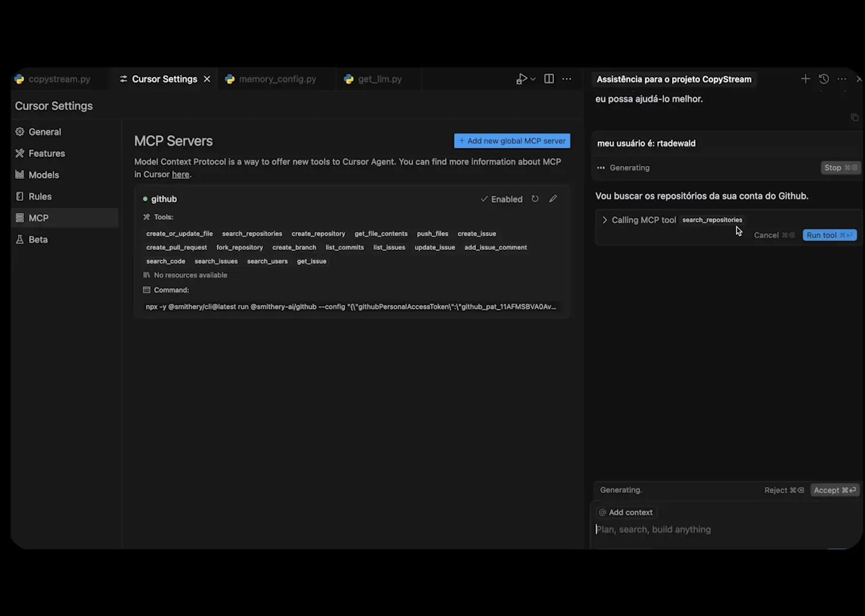Screen dimensions: 865x616
Task: Select MCP in settings sidebar
Action: tap(64, 218)
